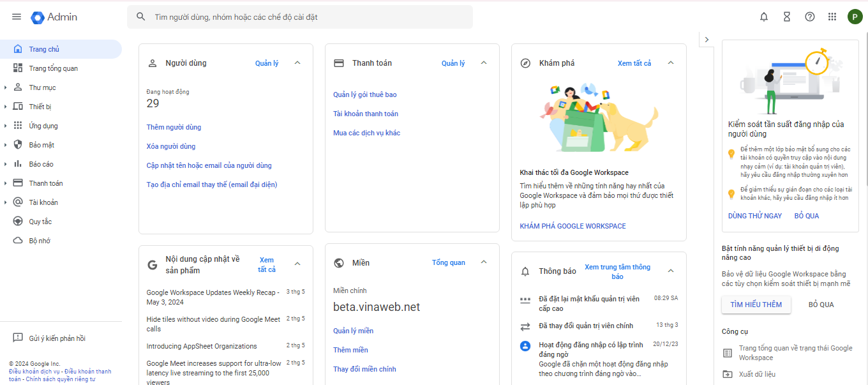Click KHÁM PHÁ GOOGLE WORKSPACE link

(x=572, y=226)
